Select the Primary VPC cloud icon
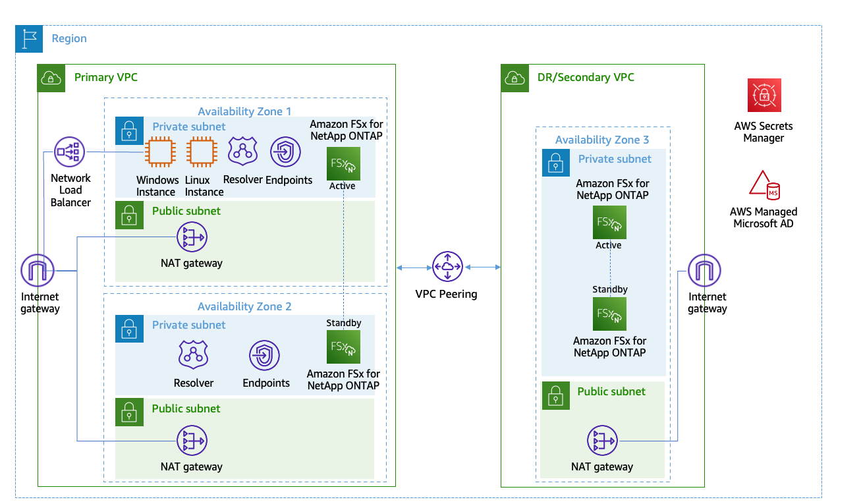861x504 pixels. click(51, 77)
